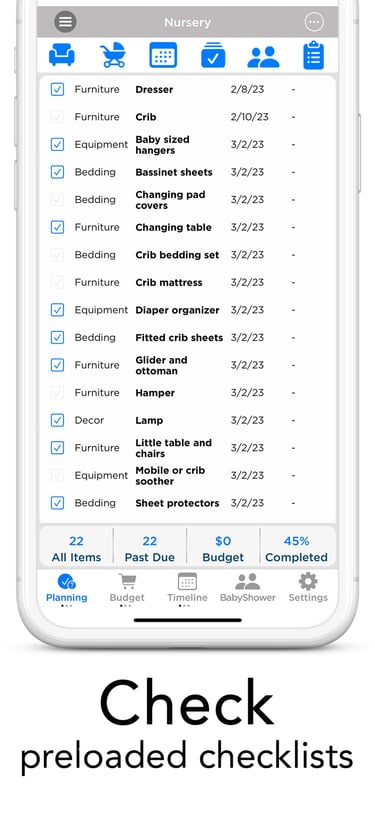This screenshot has width=375, height=817.
Task: Tap the 45% Completed progress summary
Action: pos(297,549)
